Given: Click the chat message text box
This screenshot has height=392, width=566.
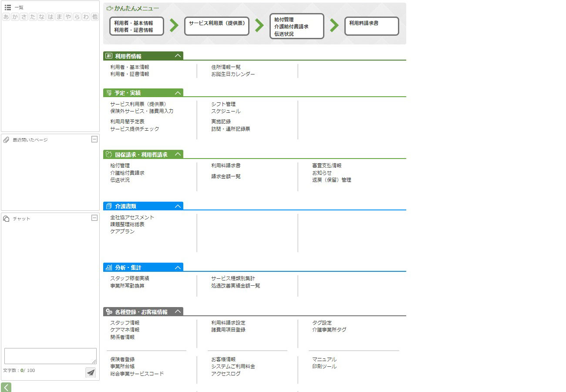Looking at the screenshot, I should tap(50, 355).
